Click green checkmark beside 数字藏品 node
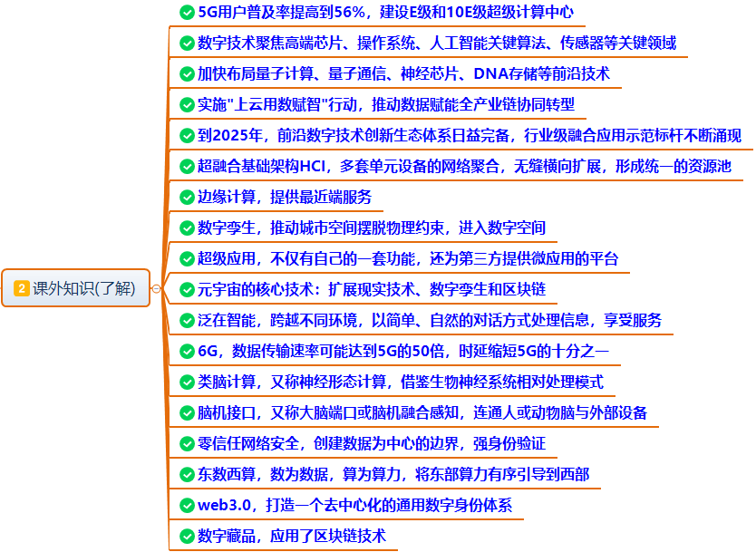756x552 pixels. tap(187, 537)
